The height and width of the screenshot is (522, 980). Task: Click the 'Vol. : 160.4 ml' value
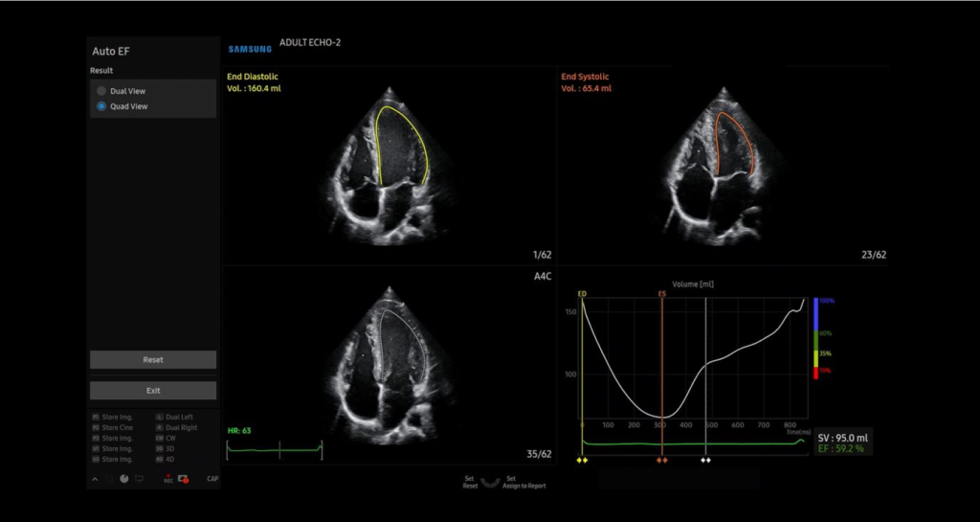click(x=254, y=88)
